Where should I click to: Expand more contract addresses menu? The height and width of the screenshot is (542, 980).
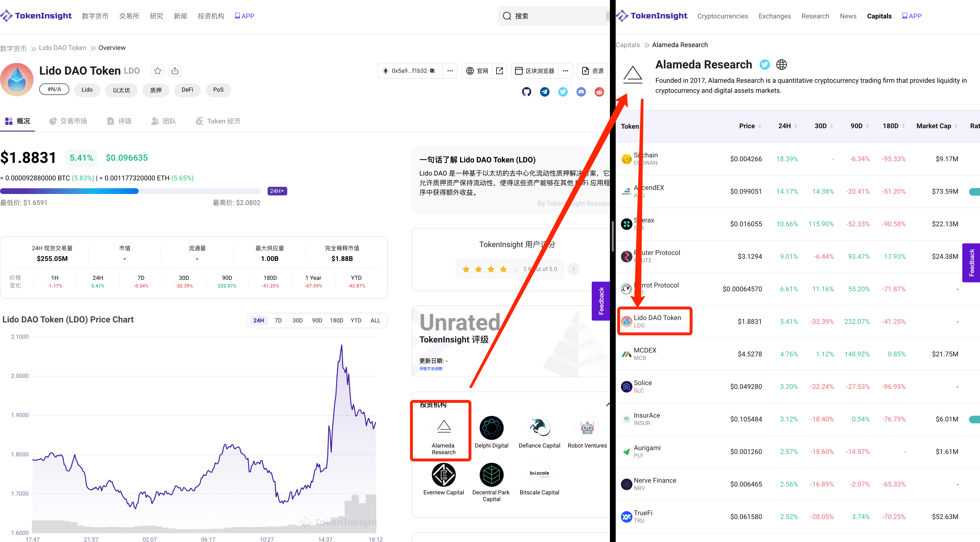click(450, 71)
